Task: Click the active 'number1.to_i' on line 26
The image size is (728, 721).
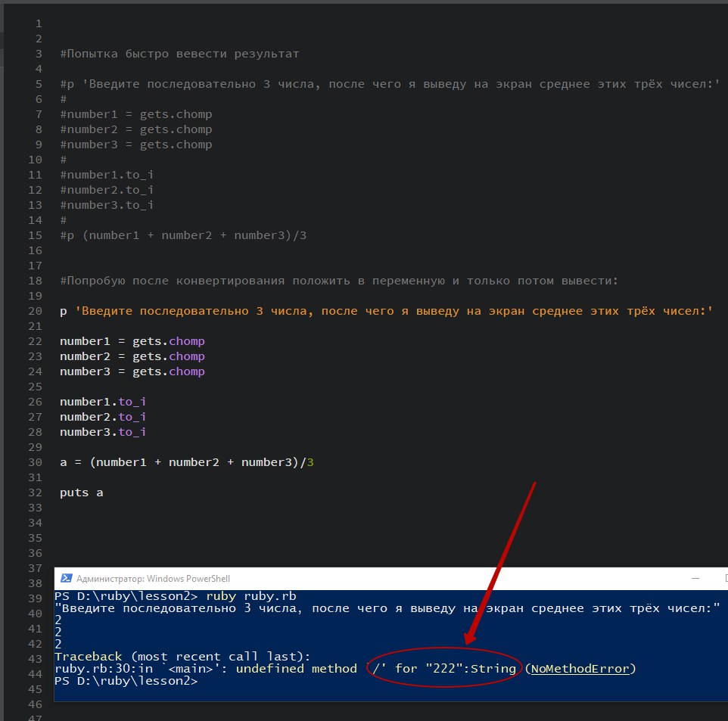Action: (x=103, y=402)
